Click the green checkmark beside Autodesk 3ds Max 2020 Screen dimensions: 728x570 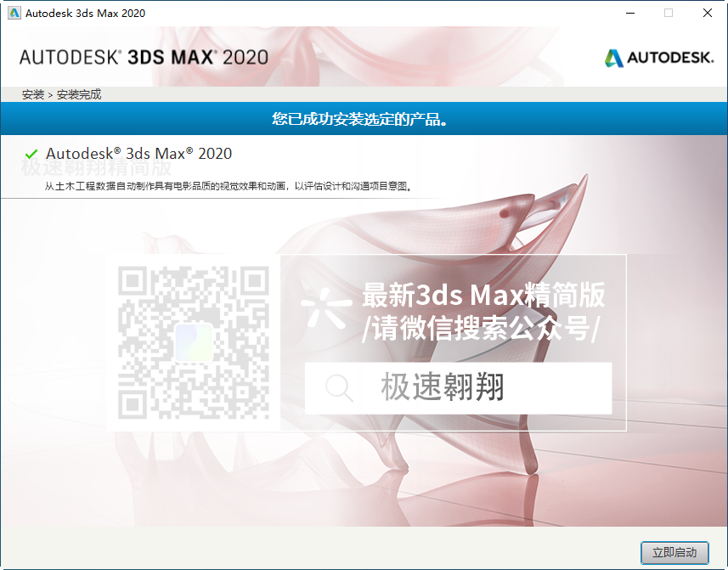pyautogui.click(x=31, y=154)
